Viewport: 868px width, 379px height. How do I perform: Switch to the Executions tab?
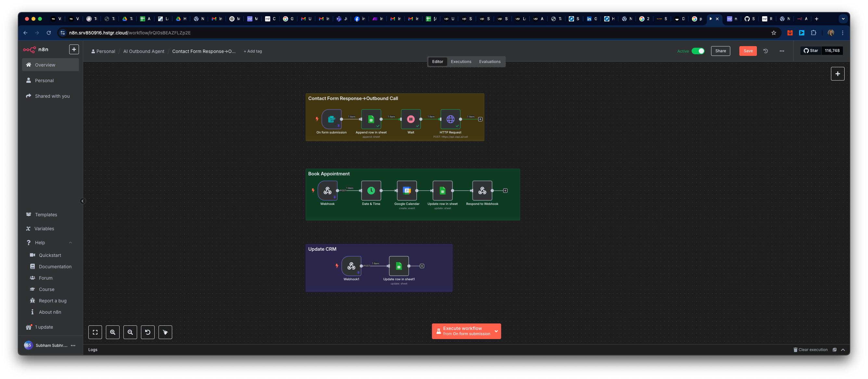tap(461, 62)
